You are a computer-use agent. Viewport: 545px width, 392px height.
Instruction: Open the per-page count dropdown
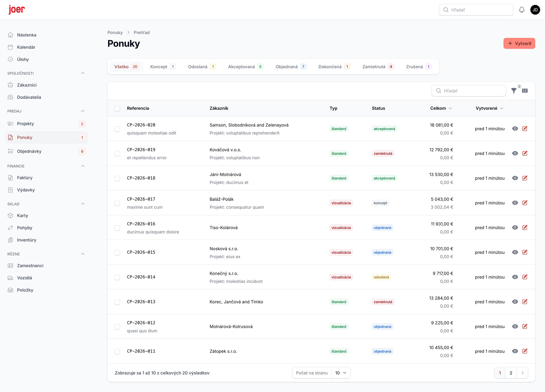(x=340, y=373)
